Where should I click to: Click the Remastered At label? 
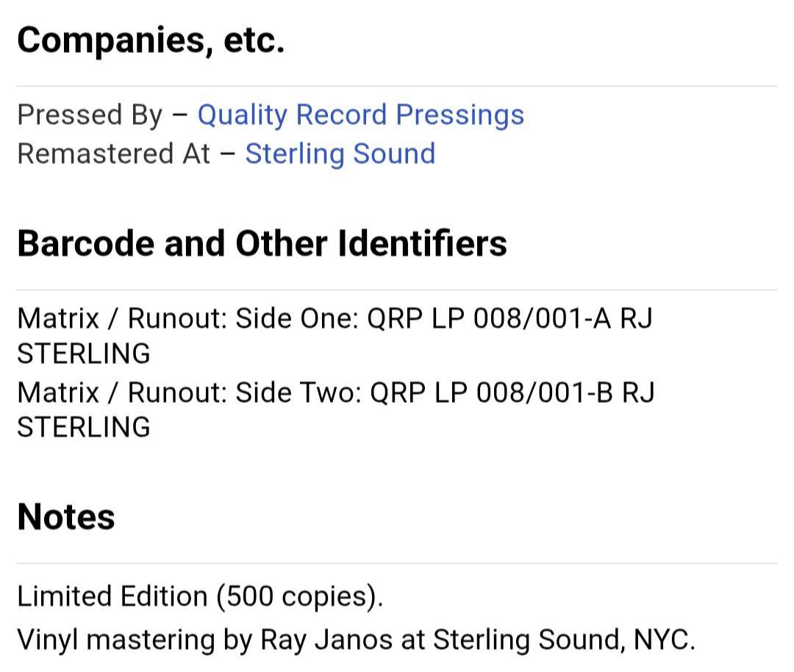click(113, 154)
